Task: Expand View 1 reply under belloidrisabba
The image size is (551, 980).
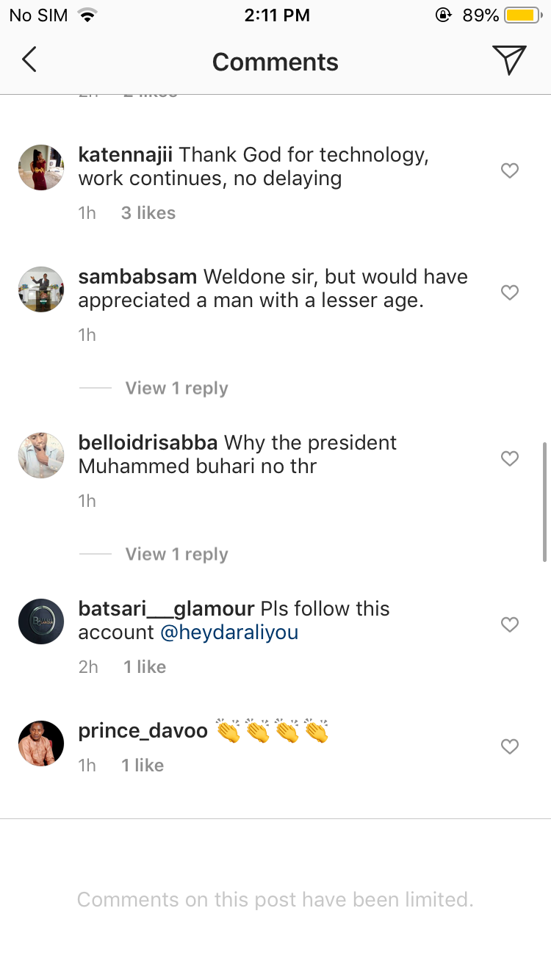Action: point(176,554)
